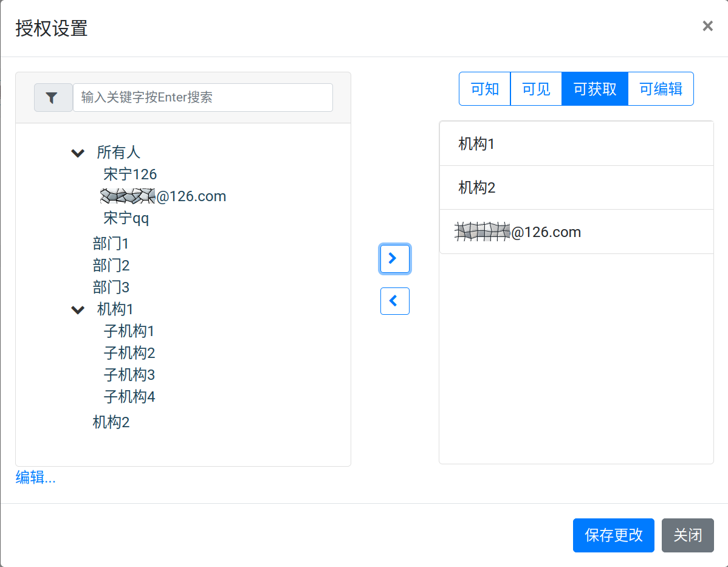Select 宋宁126 in the tree
728x567 pixels.
point(130,175)
